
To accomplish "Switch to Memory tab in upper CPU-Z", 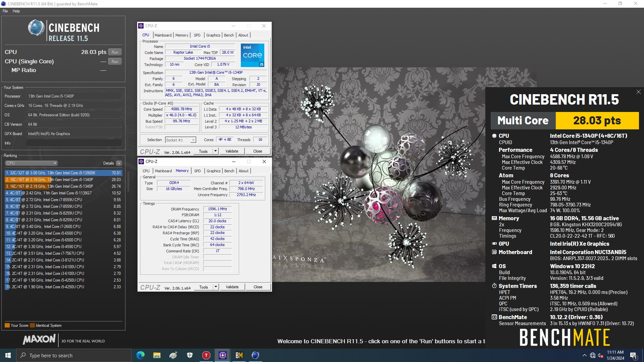I will point(182,35).
